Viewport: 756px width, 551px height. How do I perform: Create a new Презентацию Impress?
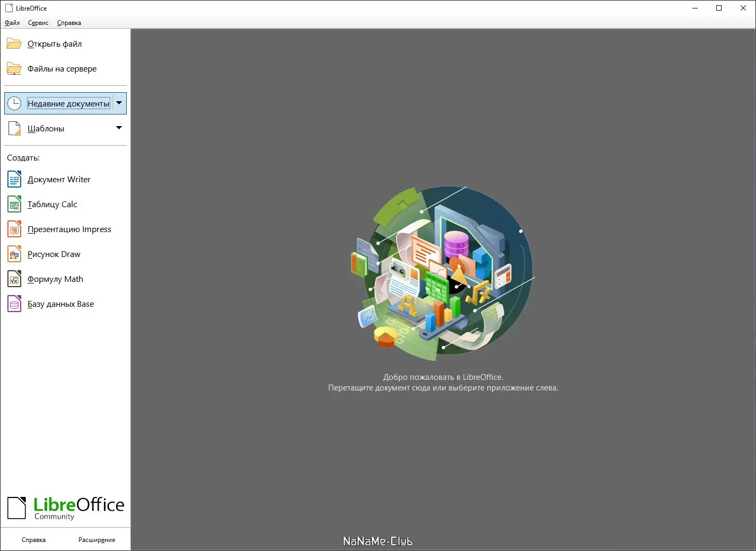click(x=69, y=229)
